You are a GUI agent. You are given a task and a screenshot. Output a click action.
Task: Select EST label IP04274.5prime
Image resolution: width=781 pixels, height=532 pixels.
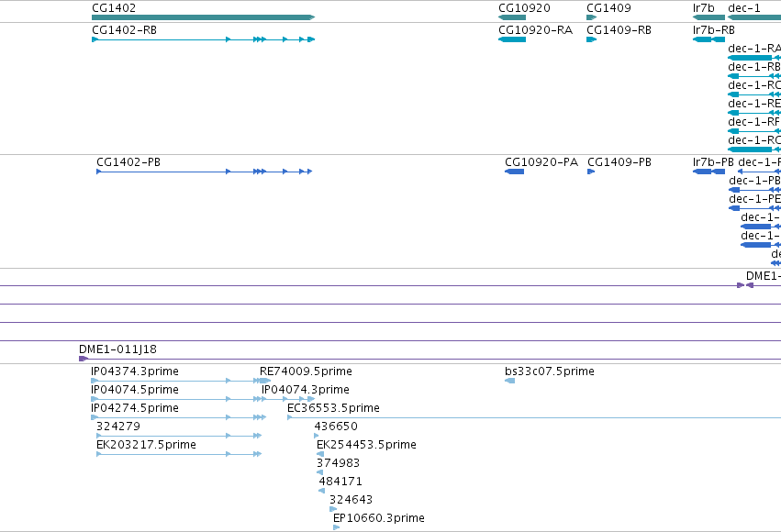coord(135,408)
